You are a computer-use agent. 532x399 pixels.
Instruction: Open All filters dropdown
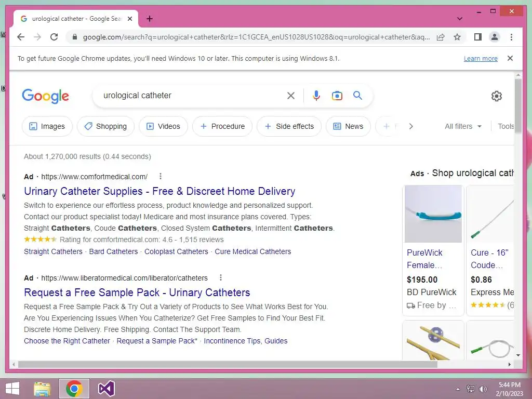[x=463, y=126]
